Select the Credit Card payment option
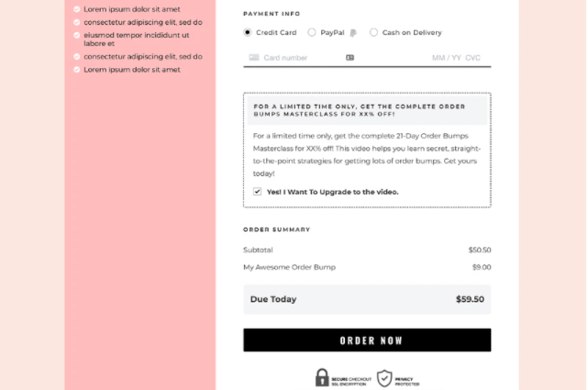The image size is (588, 390). pyautogui.click(x=248, y=32)
